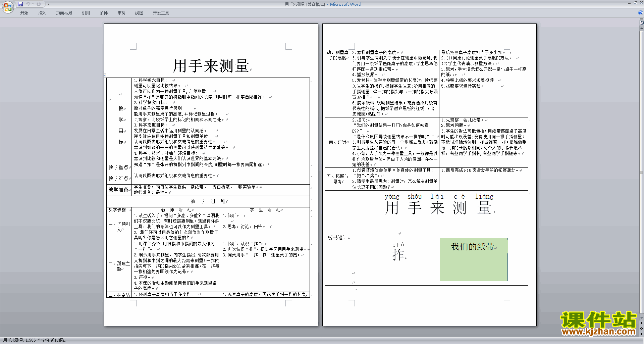The image size is (644, 344).
Task: Click the 教学准备 table cell
Action: (x=119, y=190)
